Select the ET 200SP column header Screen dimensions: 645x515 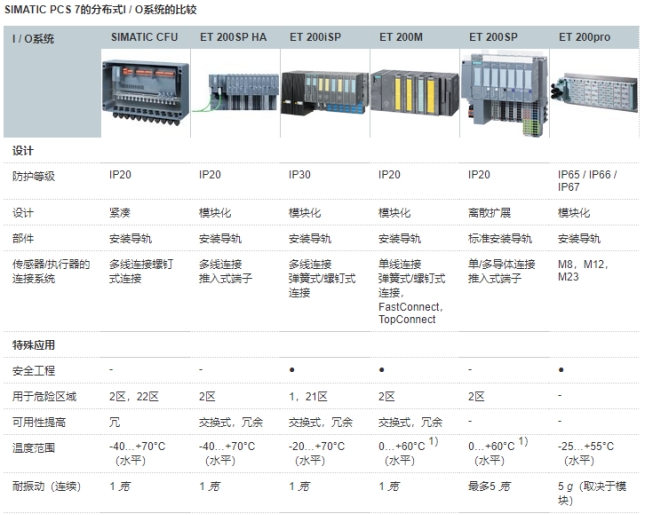click(x=493, y=37)
